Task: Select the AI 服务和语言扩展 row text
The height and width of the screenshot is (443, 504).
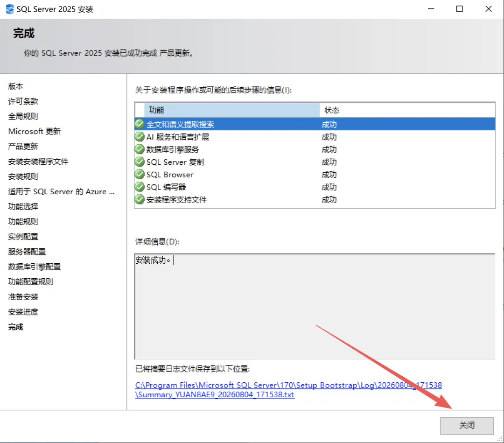Action: [x=178, y=137]
